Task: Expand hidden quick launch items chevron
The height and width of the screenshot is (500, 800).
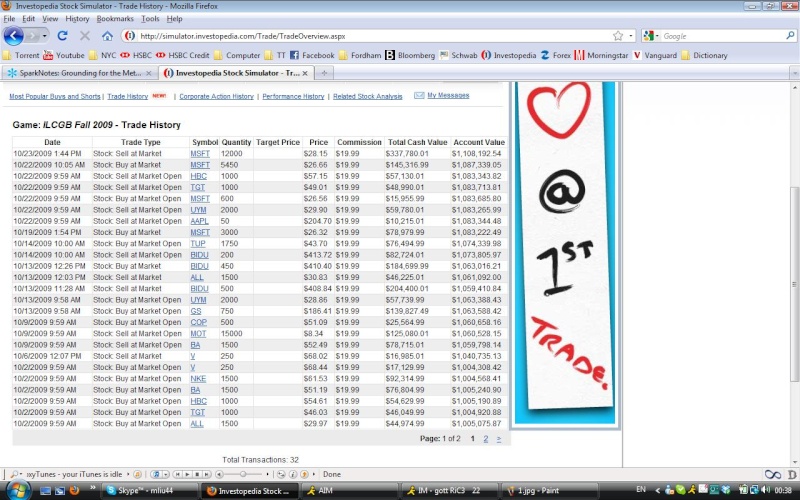Action: tap(92, 488)
